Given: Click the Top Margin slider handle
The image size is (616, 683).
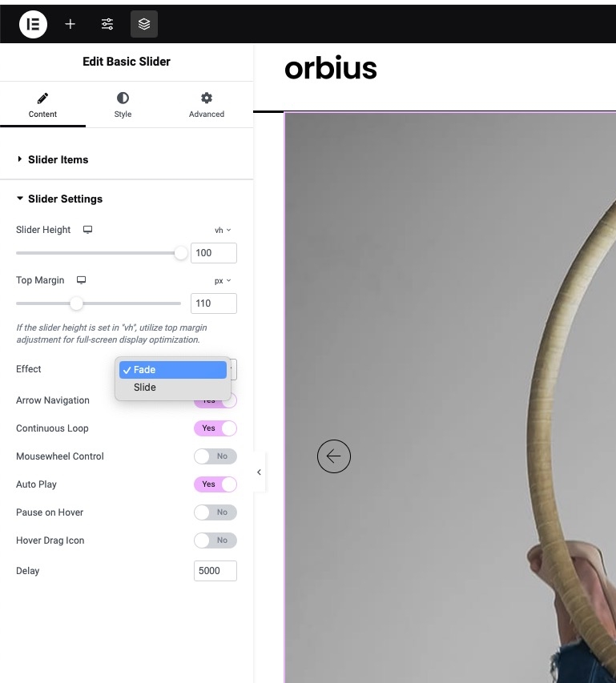Looking at the screenshot, I should coord(76,303).
